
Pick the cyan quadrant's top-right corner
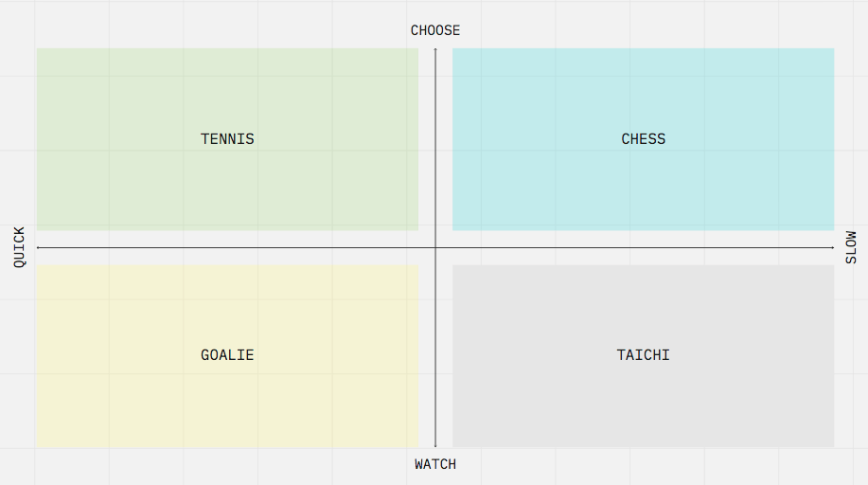[x=832, y=50]
